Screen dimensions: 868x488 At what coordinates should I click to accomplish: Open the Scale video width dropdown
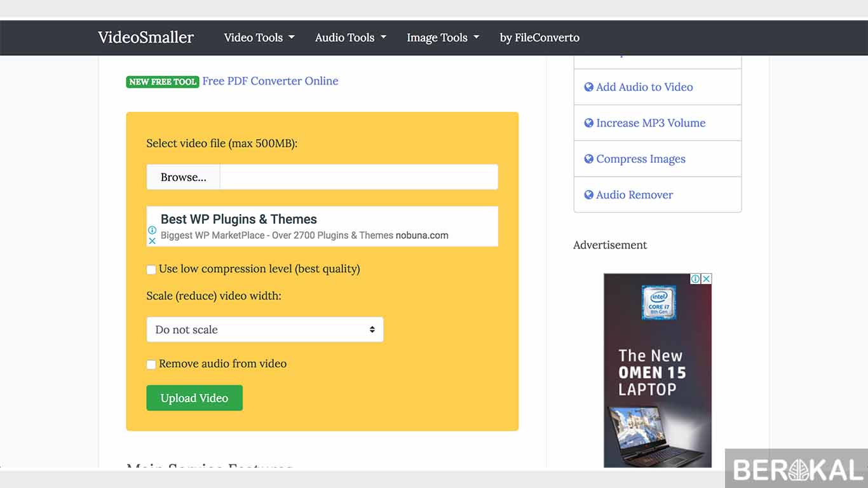tap(265, 329)
